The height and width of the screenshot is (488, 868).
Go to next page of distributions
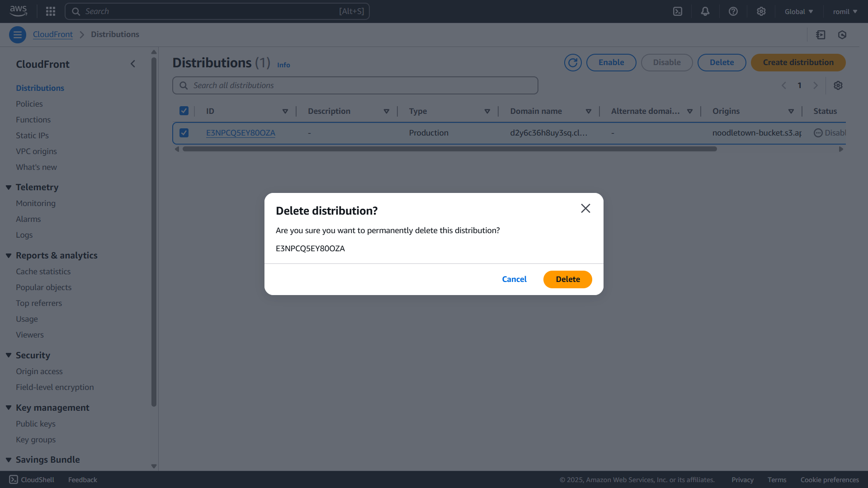coord(816,85)
